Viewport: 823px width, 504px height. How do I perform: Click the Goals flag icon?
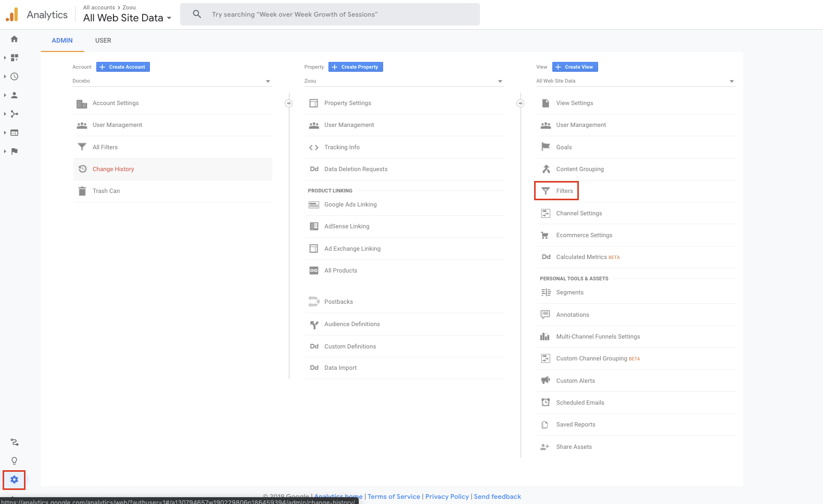546,147
